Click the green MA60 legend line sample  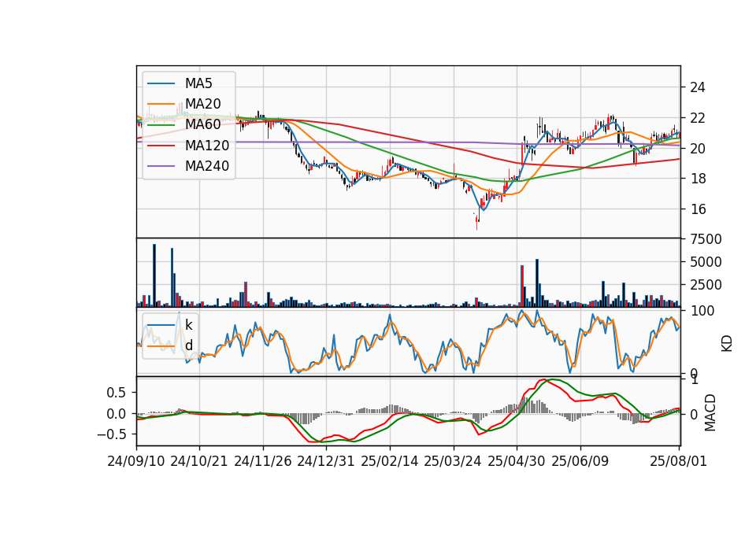pyautogui.click(x=161, y=125)
